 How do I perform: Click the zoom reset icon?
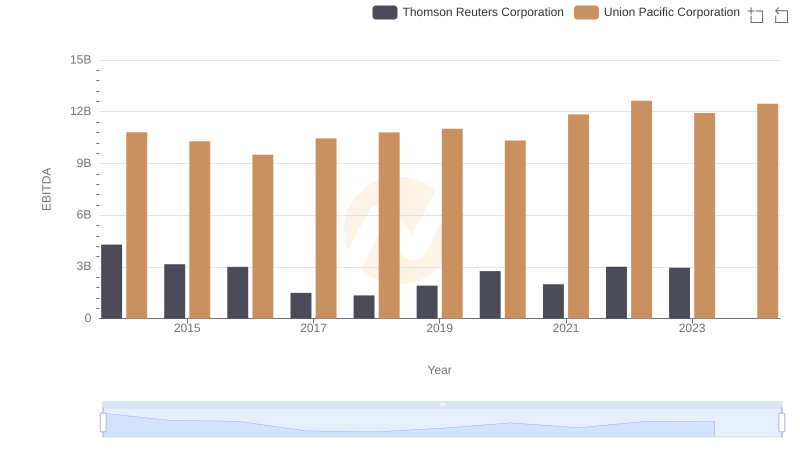click(781, 15)
